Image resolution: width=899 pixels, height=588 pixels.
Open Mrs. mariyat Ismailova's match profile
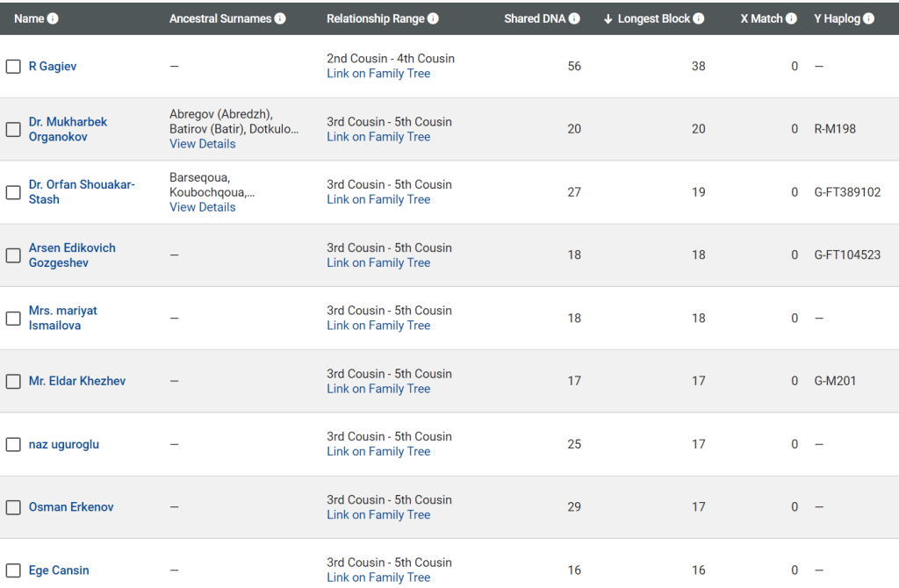(63, 318)
